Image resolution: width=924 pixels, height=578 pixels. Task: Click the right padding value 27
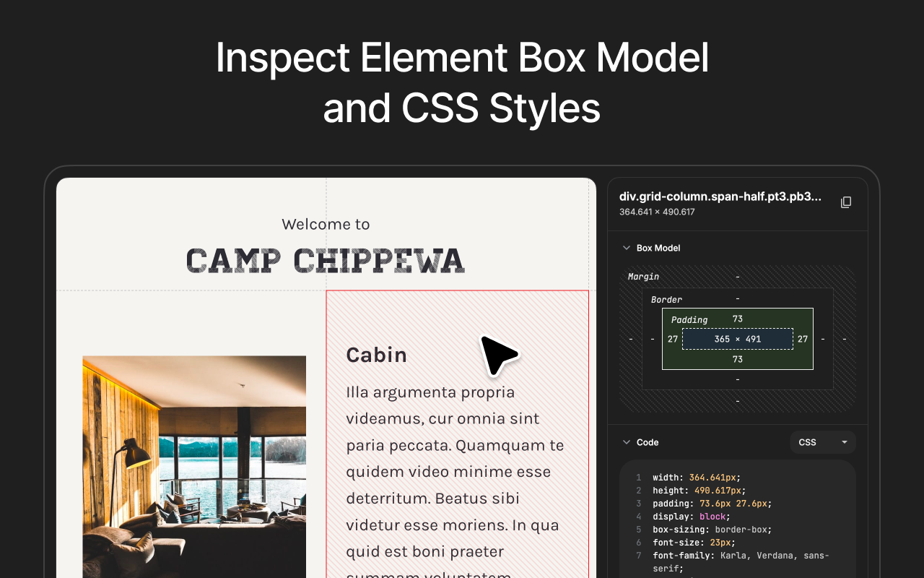click(x=803, y=339)
